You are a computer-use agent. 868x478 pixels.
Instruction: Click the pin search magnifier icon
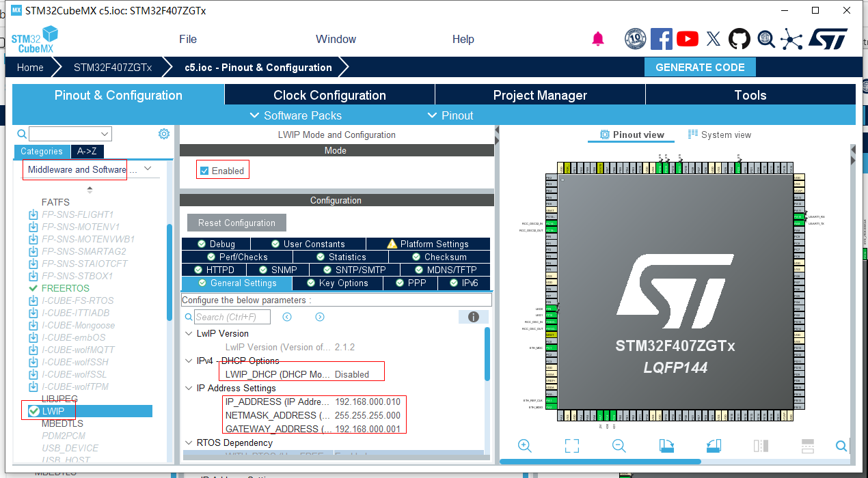tap(841, 446)
